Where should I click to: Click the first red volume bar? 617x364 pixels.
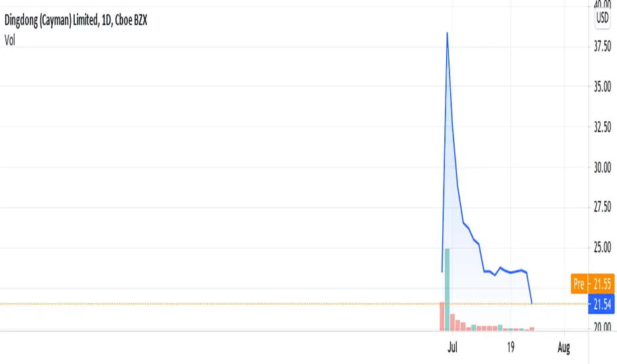(x=442, y=316)
